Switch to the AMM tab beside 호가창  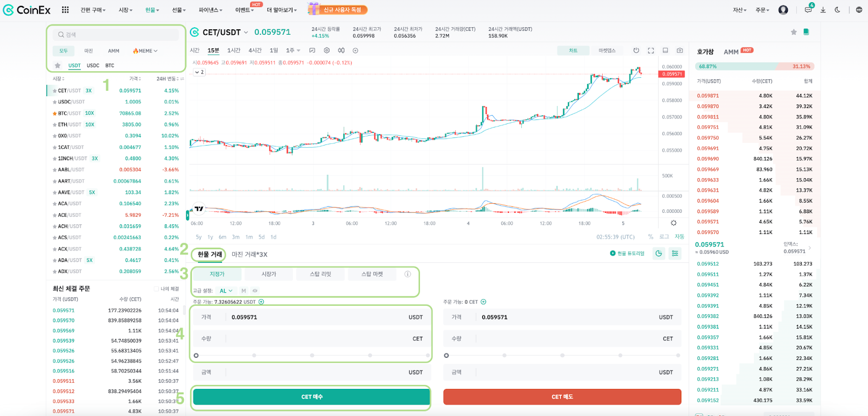coord(731,52)
